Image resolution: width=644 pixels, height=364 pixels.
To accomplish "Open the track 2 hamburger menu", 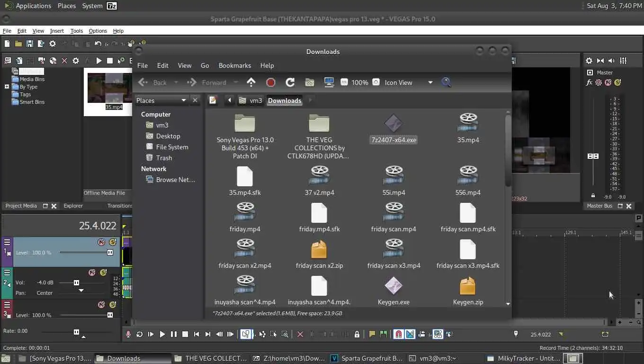I will point(7,273).
